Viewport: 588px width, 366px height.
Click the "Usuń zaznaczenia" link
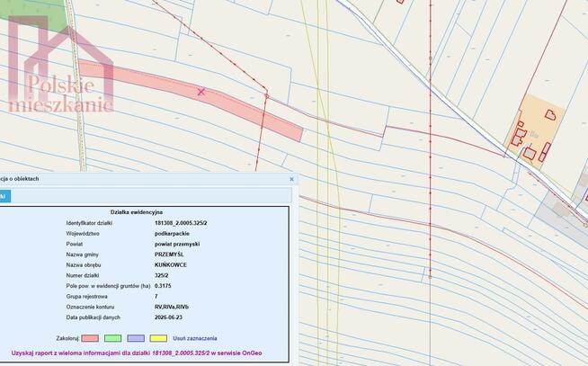(x=195, y=338)
